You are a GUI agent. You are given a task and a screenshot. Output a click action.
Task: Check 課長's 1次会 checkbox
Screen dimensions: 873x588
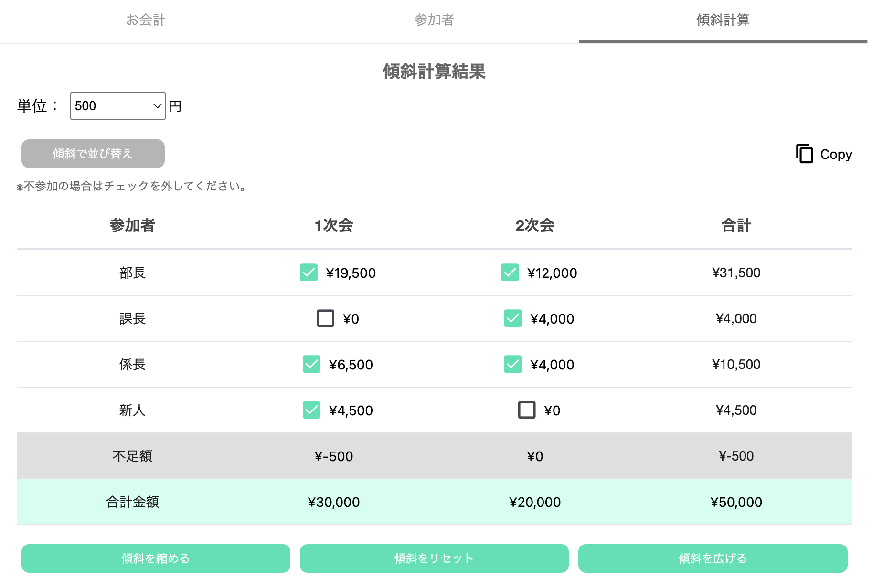tap(326, 318)
